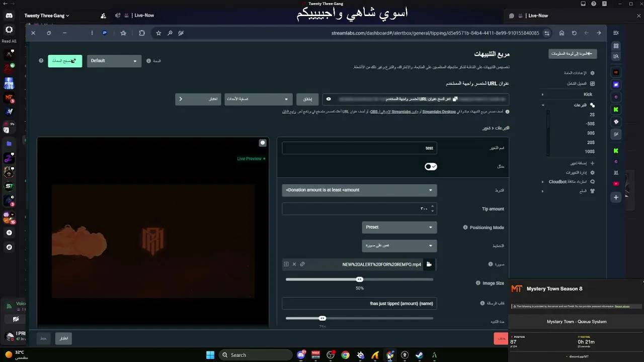The width and height of the screenshot is (644, 362).
Task: Click the variation name field containing test
Action: point(359,148)
